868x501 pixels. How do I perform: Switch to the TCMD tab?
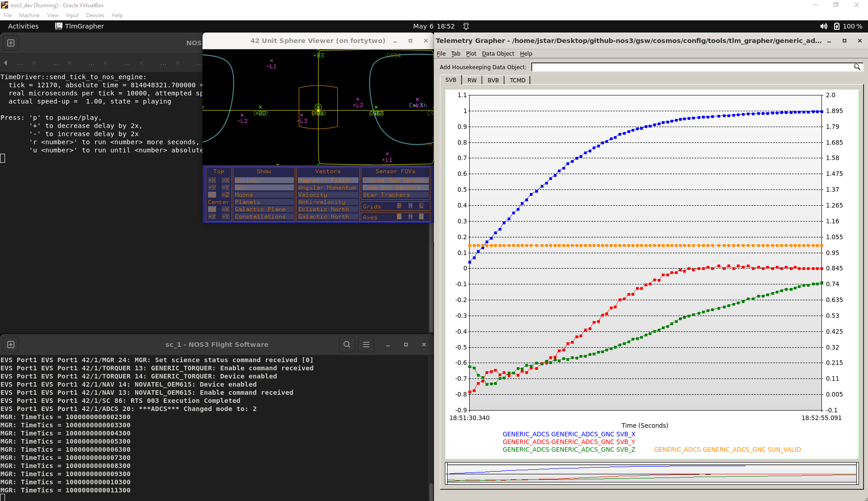(x=518, y=80)
